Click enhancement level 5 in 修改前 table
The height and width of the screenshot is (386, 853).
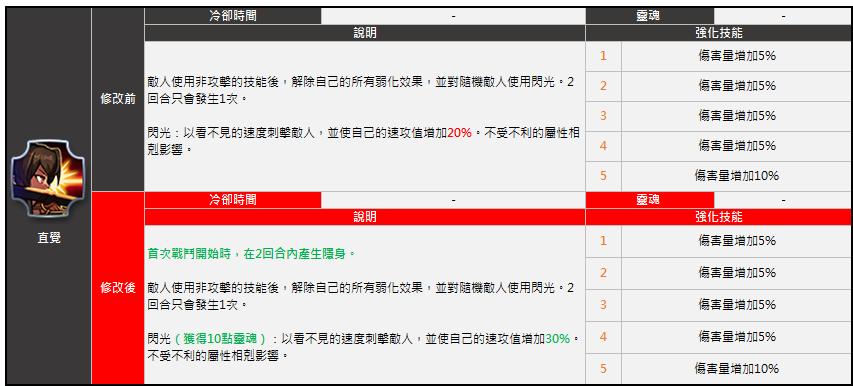point(603,176)
